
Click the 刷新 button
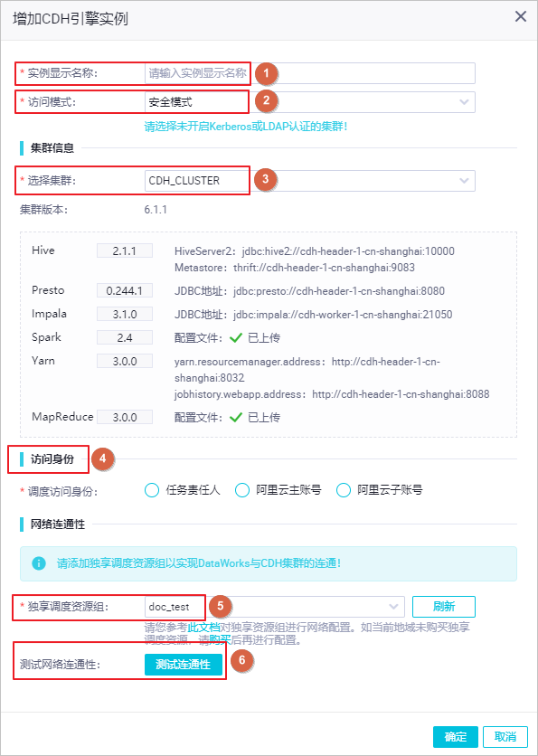point(444,607)
